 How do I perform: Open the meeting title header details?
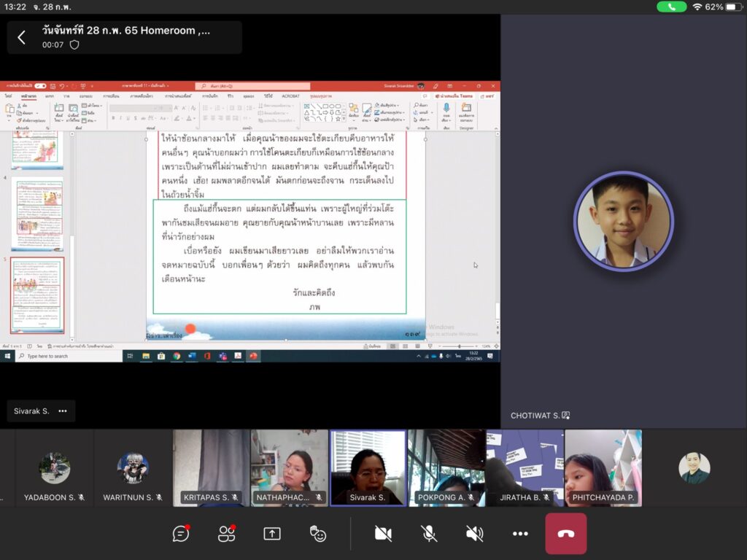click(x=125, y=37)
